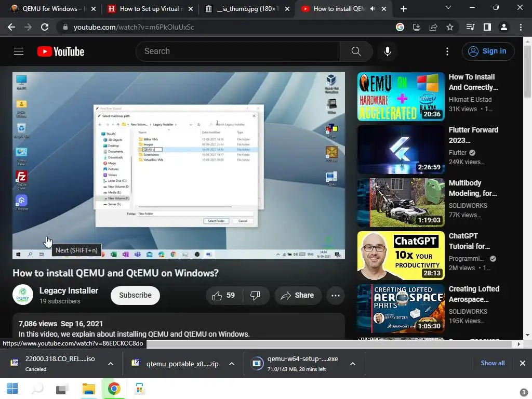532x399 pixels.
Task: Open Task View from taskbar
Action: [x=62, y=389]
